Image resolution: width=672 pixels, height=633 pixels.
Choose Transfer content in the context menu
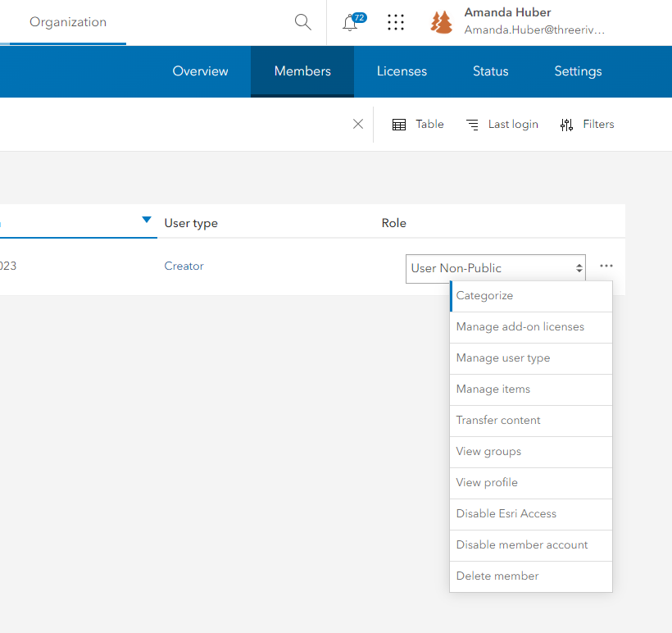(497, 420)
